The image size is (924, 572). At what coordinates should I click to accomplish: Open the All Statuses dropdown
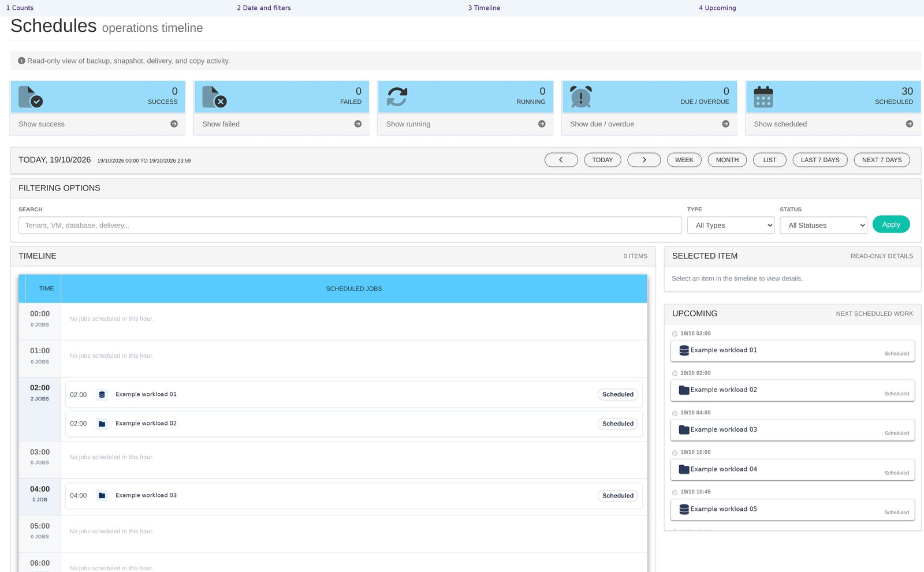[x=824, y=225]
